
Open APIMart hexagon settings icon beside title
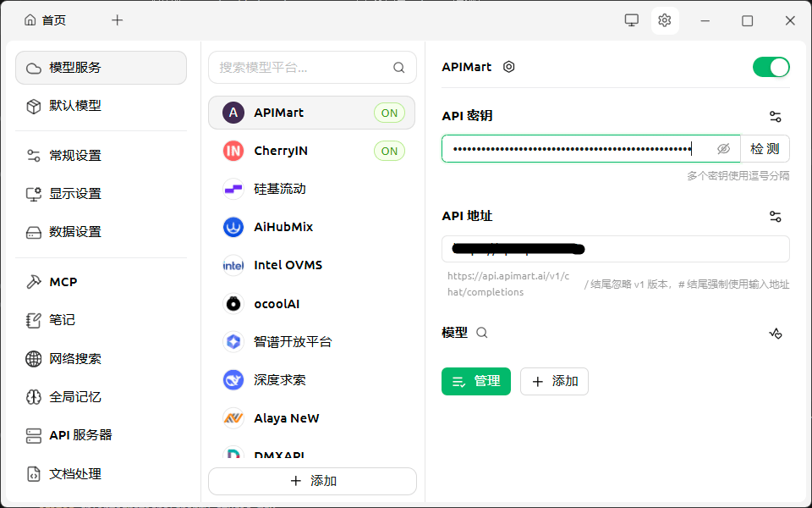508,67
